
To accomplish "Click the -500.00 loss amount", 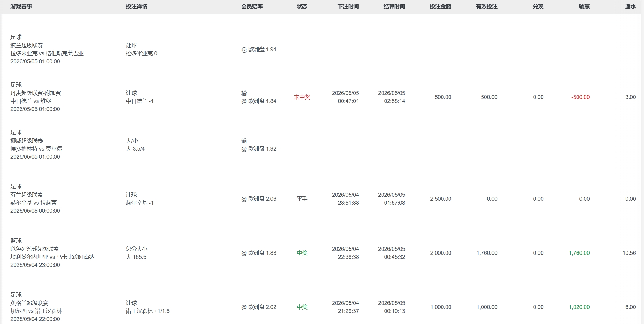I will coord(581,97).
